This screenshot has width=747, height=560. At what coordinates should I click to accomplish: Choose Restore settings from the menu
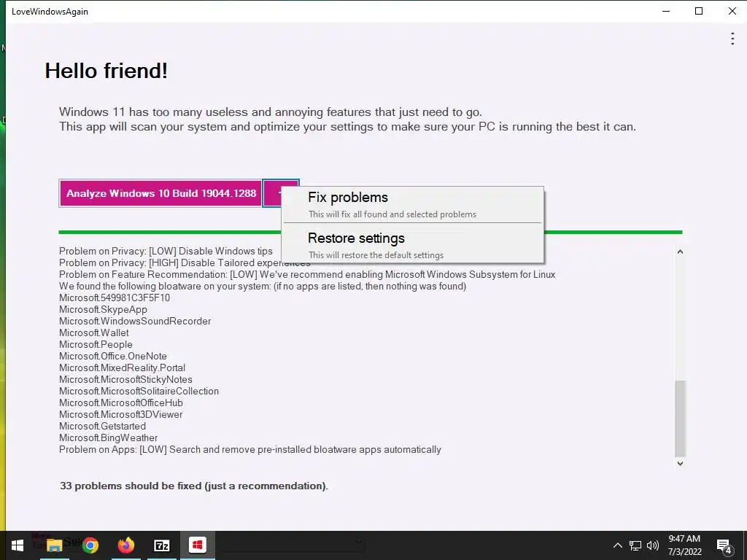point(412,245)
